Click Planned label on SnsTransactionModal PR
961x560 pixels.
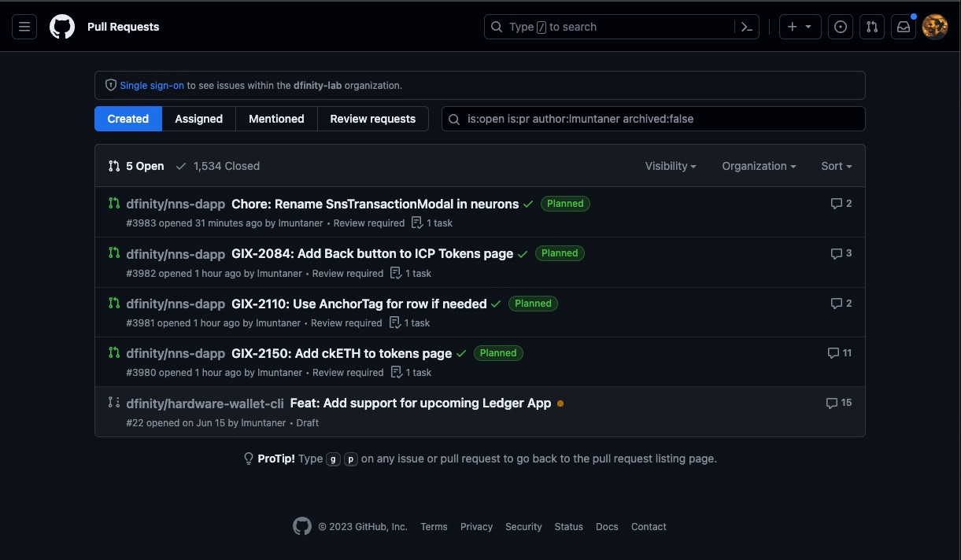(565, 204)
